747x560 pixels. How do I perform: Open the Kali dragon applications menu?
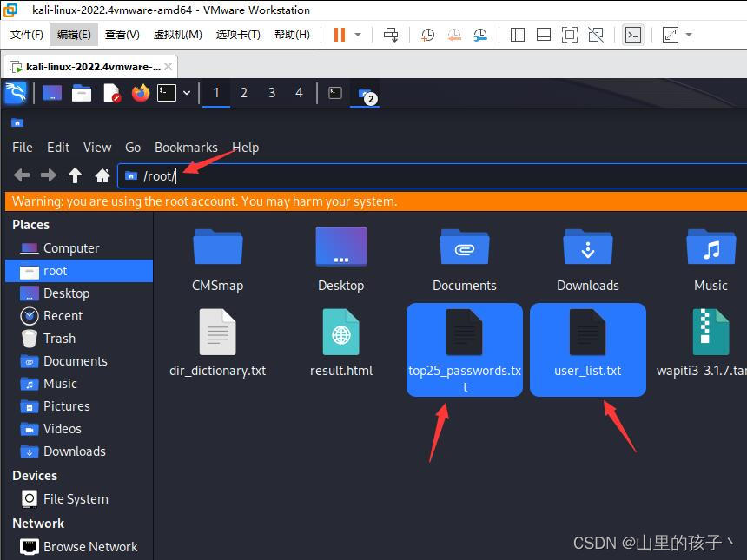[x=16, y=93]
